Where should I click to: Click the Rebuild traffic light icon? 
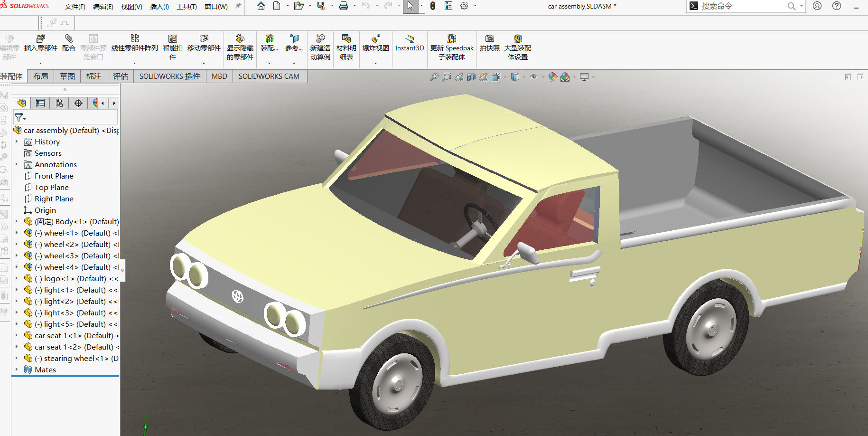pos(433,6)
